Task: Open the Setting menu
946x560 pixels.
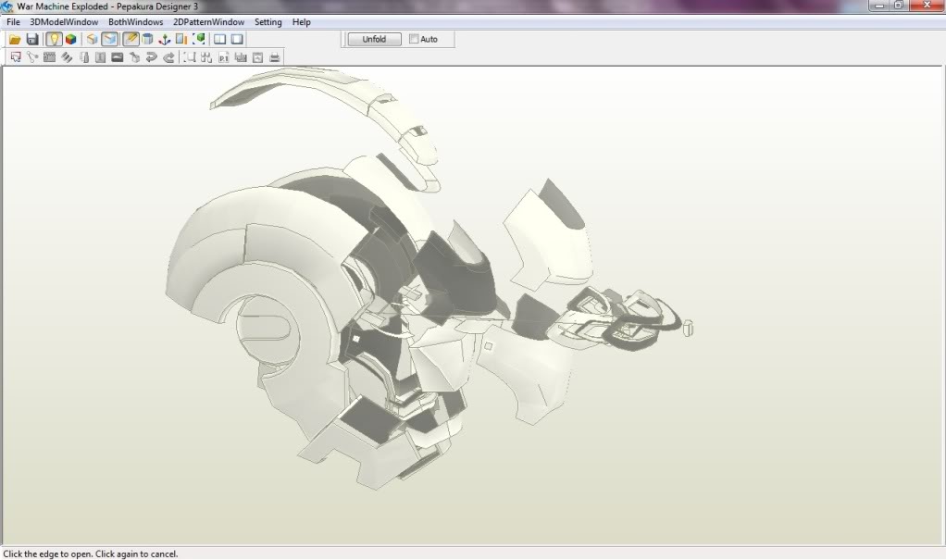Action: pos(268,22)
